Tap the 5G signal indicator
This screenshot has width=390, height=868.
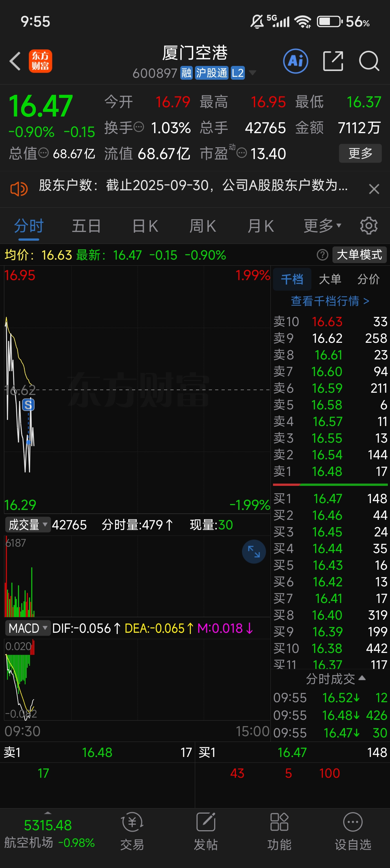click(x=278, y=21)
